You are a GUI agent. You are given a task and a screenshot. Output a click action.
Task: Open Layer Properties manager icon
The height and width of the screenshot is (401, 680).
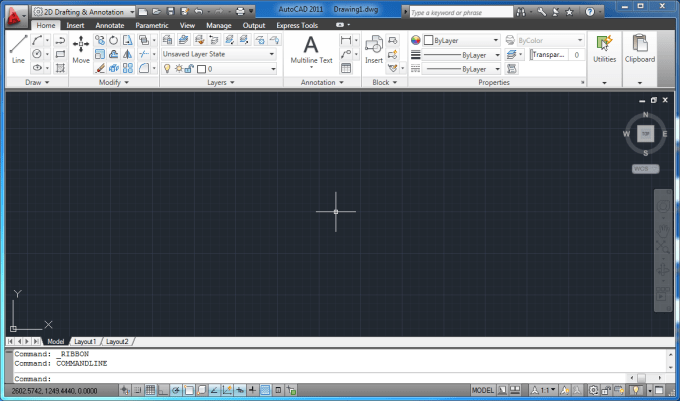(167, 40)
